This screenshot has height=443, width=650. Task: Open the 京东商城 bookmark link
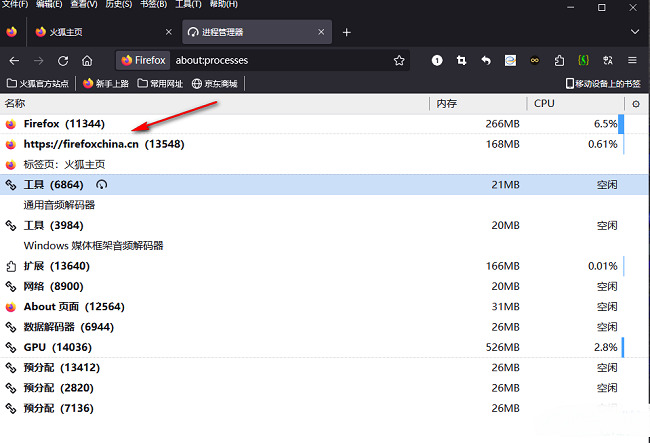pyautogui.click(x=215, y=84)
